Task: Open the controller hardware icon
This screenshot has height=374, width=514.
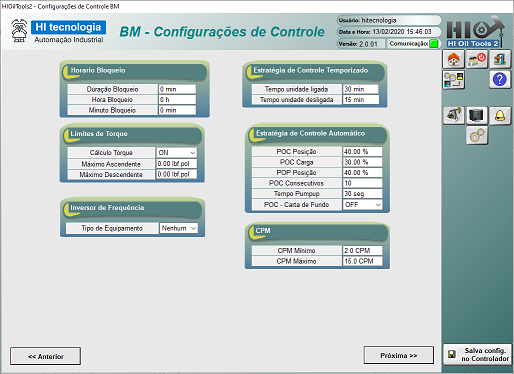Action: coord(477,115)
